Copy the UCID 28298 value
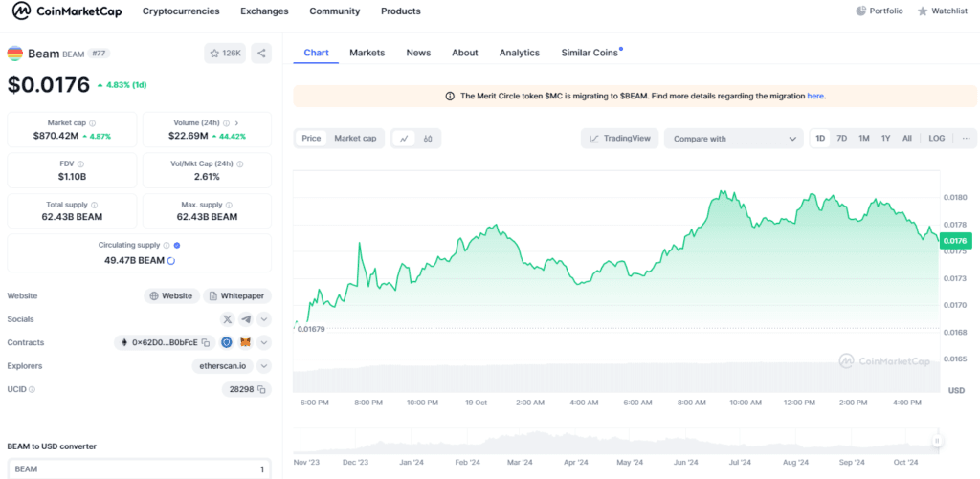 261,390
